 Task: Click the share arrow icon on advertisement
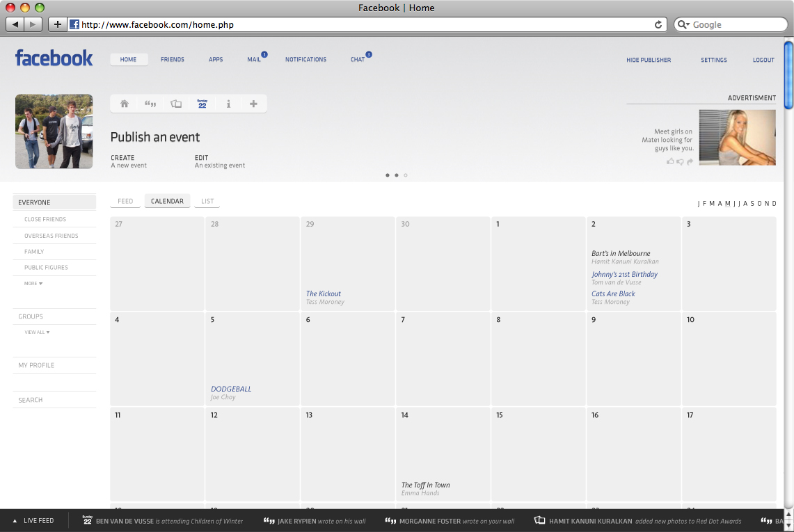coord(690,162)
